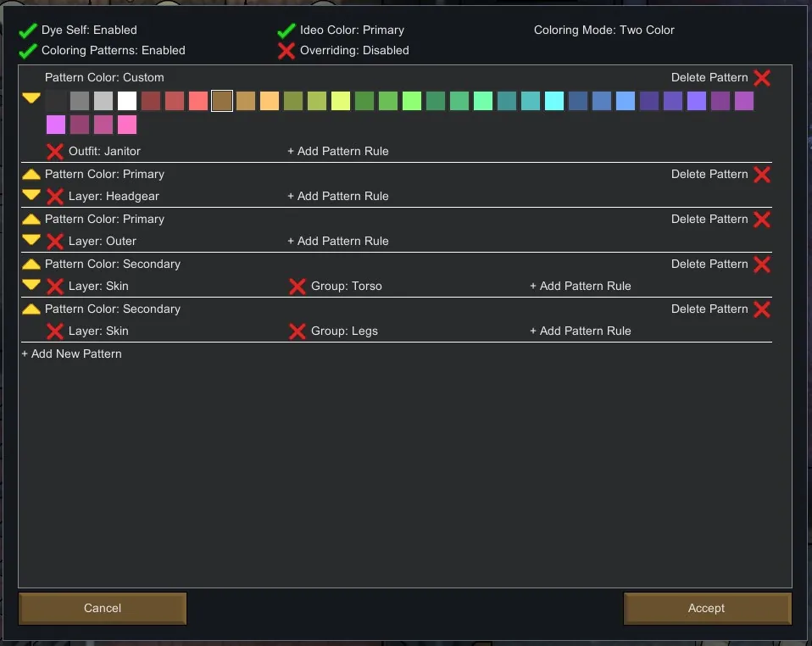Pick the white color swatch

pyautogui.click(x=127, y=102)
